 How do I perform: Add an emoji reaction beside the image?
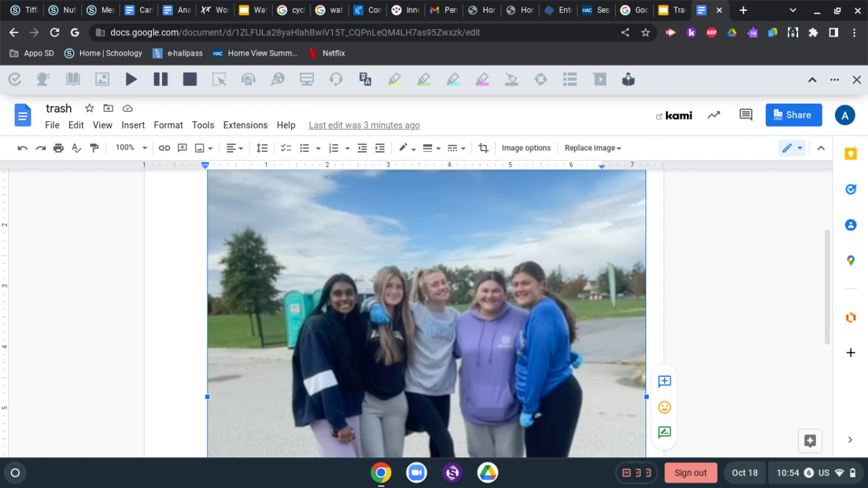point(665,407)
